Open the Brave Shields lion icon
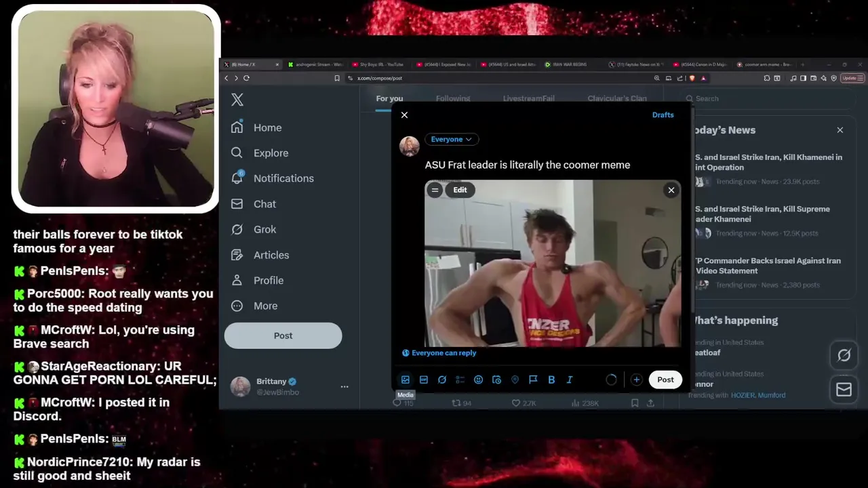868x488 pixels. click(692, 78)
